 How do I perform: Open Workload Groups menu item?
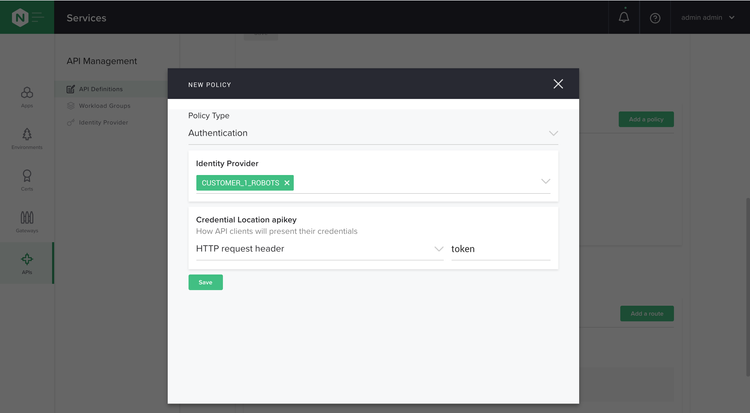[x=99, y=106]
